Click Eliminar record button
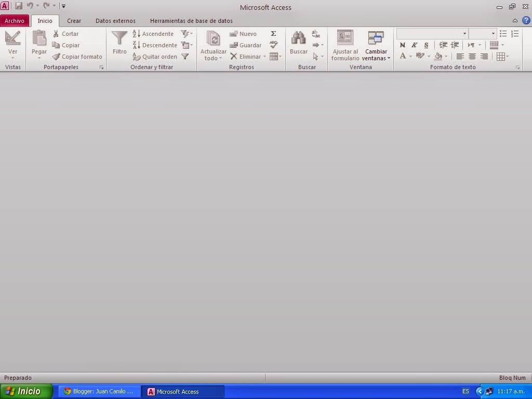532x399 pixels. coord(248,57)
